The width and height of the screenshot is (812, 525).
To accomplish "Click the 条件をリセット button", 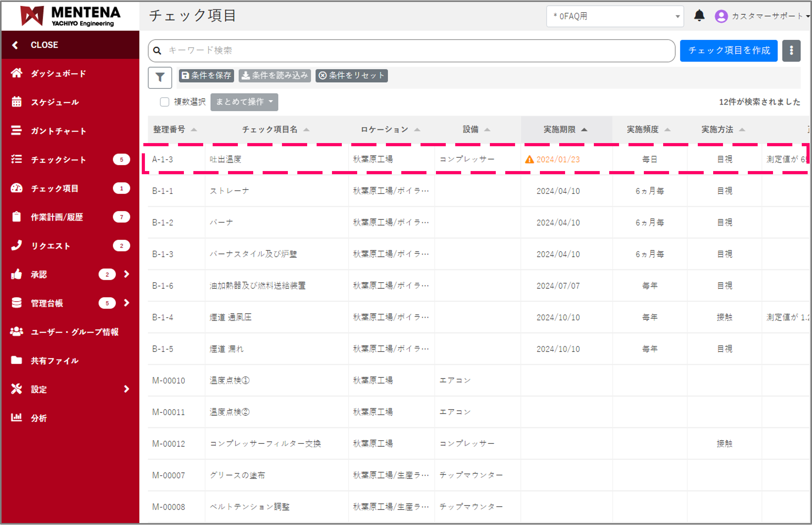I will [351, 75].
